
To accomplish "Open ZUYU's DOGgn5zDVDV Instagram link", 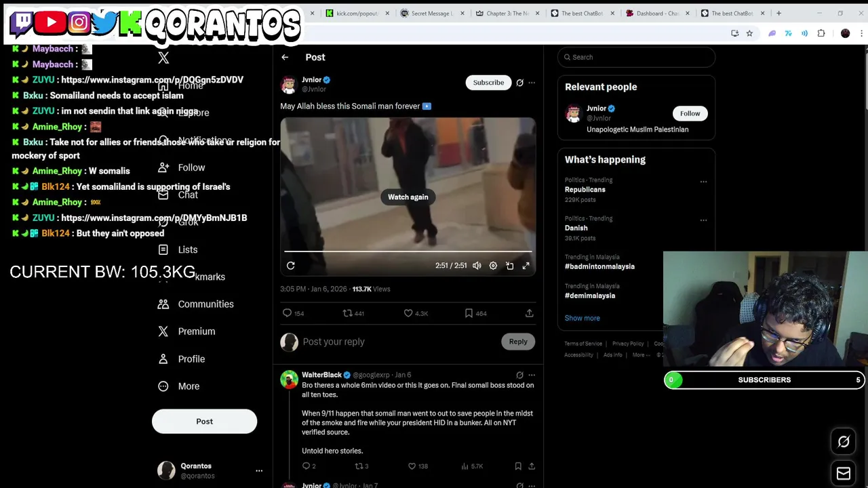I will [x=152, y=80].
